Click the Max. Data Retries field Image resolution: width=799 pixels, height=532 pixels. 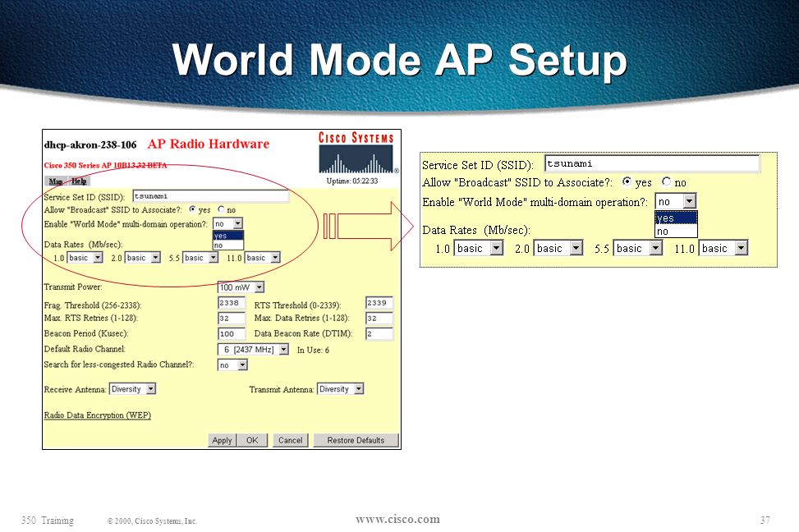[379, 319]
